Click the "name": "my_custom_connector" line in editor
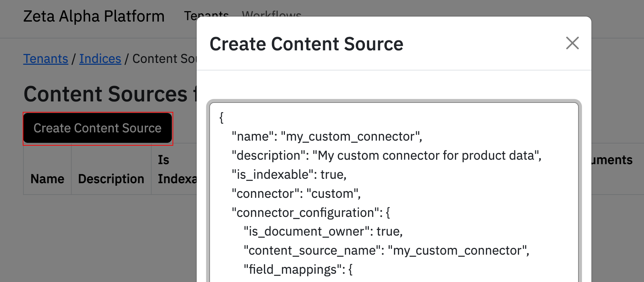Screen dimensions: 644x282 (x=327, y=137)
